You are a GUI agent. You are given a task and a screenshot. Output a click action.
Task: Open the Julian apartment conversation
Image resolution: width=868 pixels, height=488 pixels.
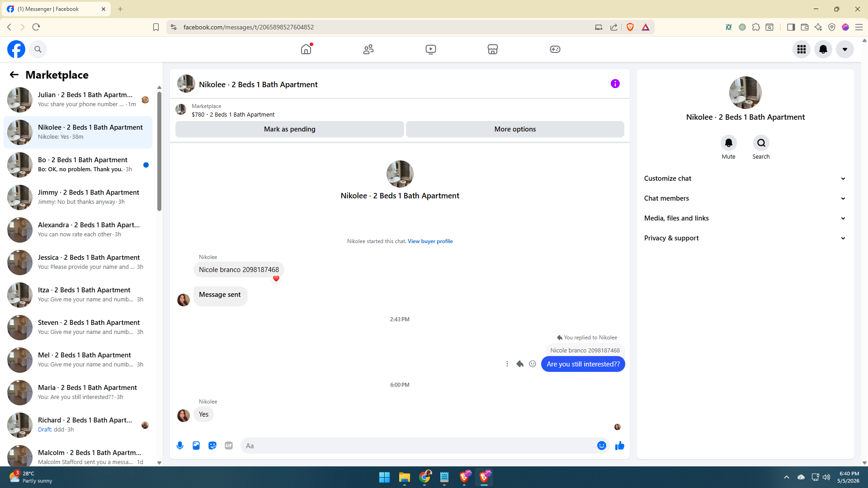(x=78, y=99)
